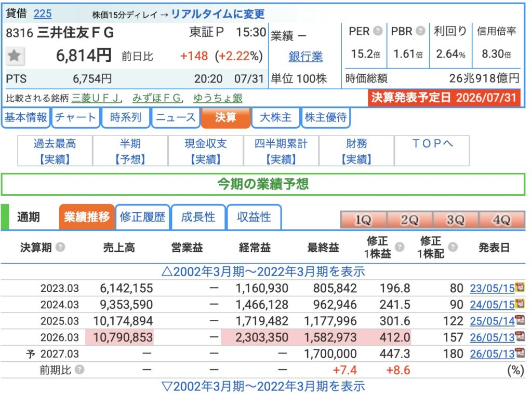Select the 1Q quarter button
This screenshot has width=532, height=394.
pyautogui.click(x=363, y=220)
